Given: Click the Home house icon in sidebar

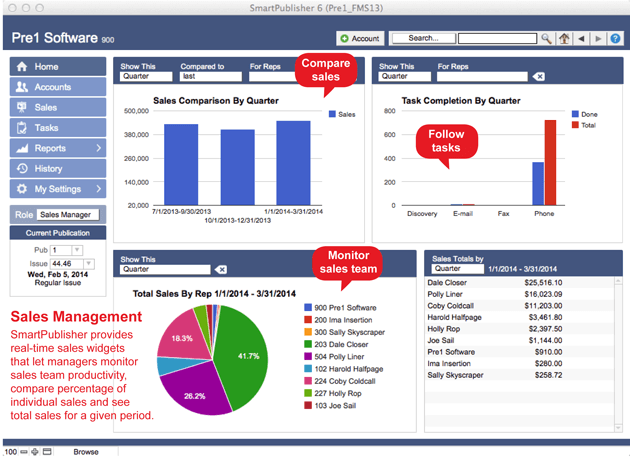Looking at the screenshot, I should [22, 67].
